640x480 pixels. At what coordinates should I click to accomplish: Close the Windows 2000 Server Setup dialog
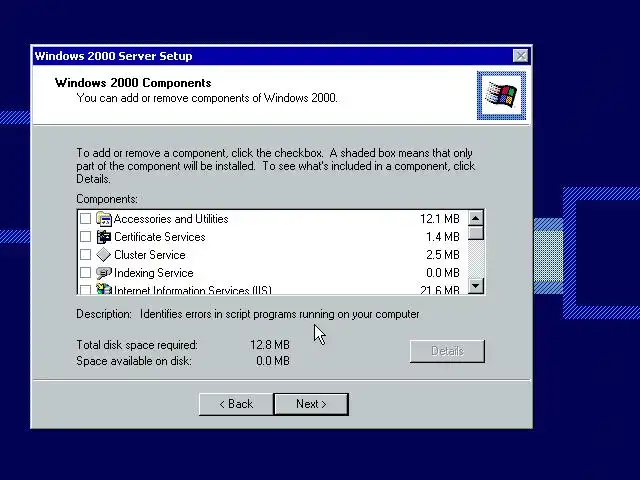coord(521,56)
